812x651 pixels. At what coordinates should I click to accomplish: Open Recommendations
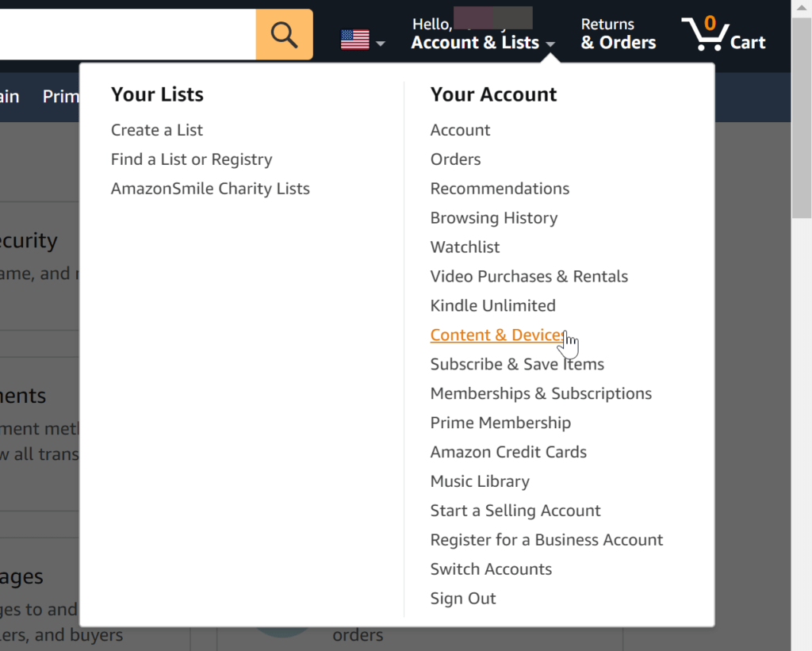click(500, 189)
